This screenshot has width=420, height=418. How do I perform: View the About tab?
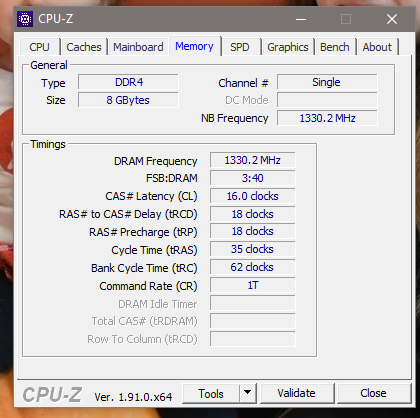coord(377,47)
